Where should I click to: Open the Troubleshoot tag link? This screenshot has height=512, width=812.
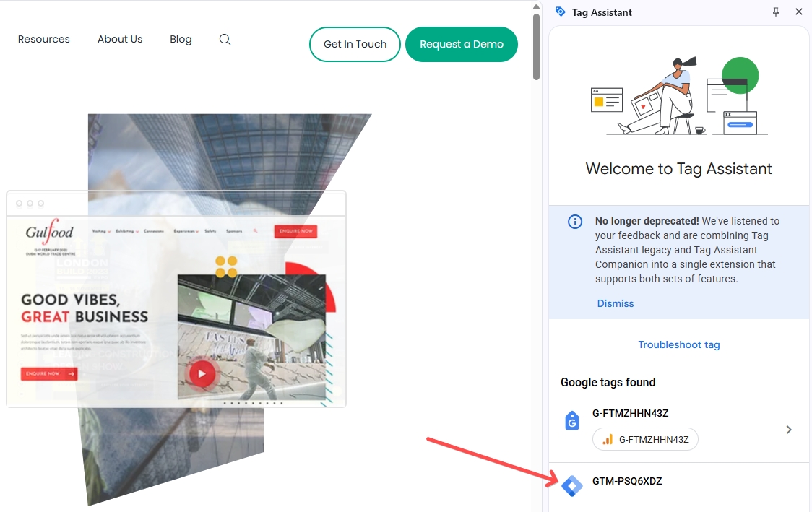coord(678,344)
